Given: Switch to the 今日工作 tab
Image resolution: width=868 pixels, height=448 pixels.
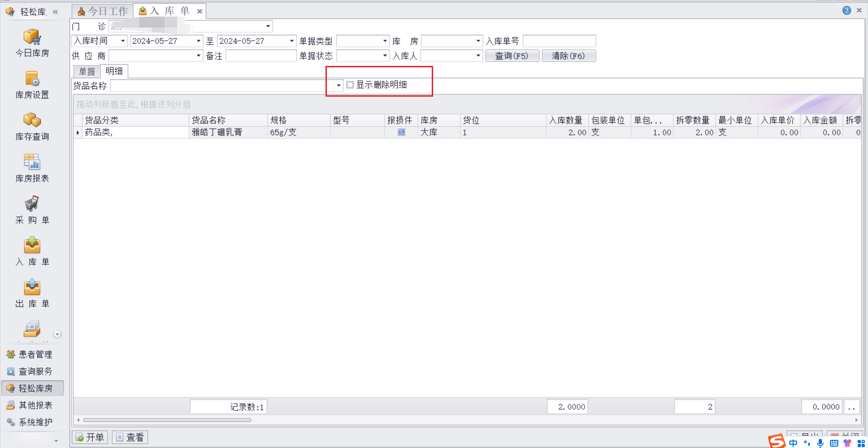Looking at the screenshot, I should tap(103, 11).
